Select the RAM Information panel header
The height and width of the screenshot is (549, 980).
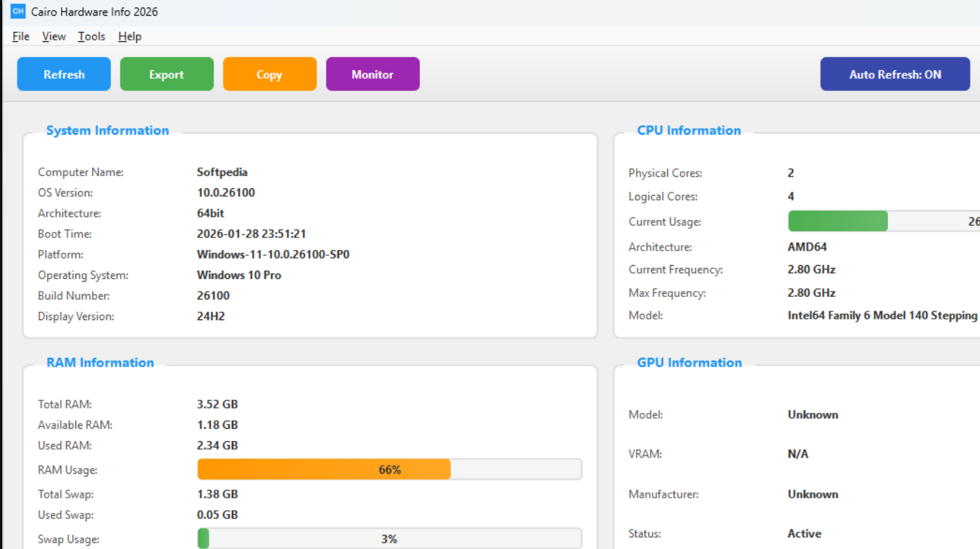pyautogui.click(x=99, y=362)
